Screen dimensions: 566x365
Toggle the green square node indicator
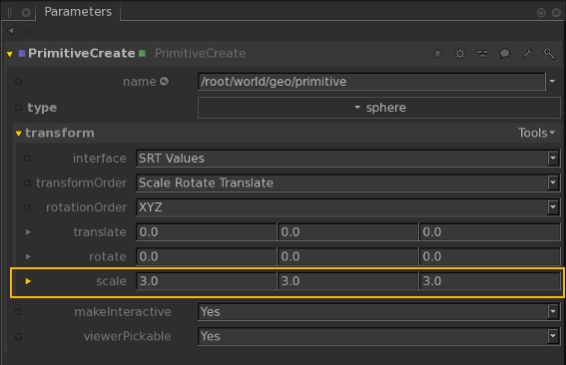pyautogui.click(x=142, y=53)
